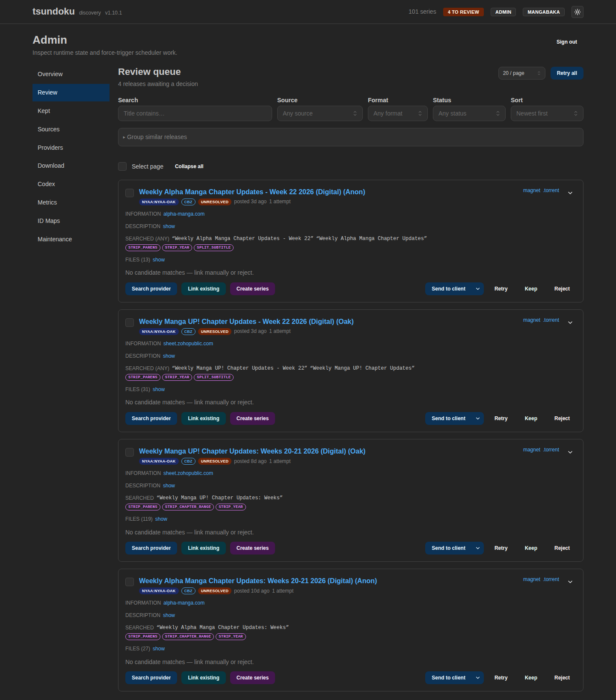The width and height of the screenshot is (616, 700).
Task: Go to the Kept section
Action: [71, 111]
